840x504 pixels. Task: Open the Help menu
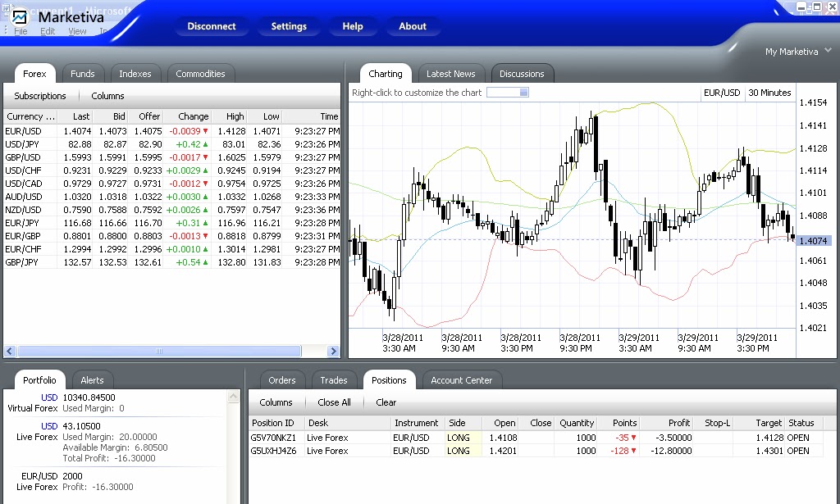pyautogui.click(x=353, y=26)
